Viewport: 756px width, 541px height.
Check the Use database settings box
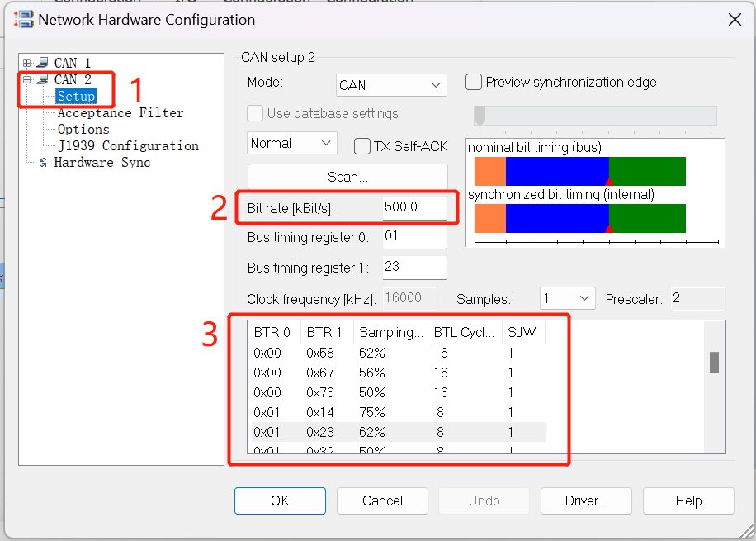click(255, 113)
